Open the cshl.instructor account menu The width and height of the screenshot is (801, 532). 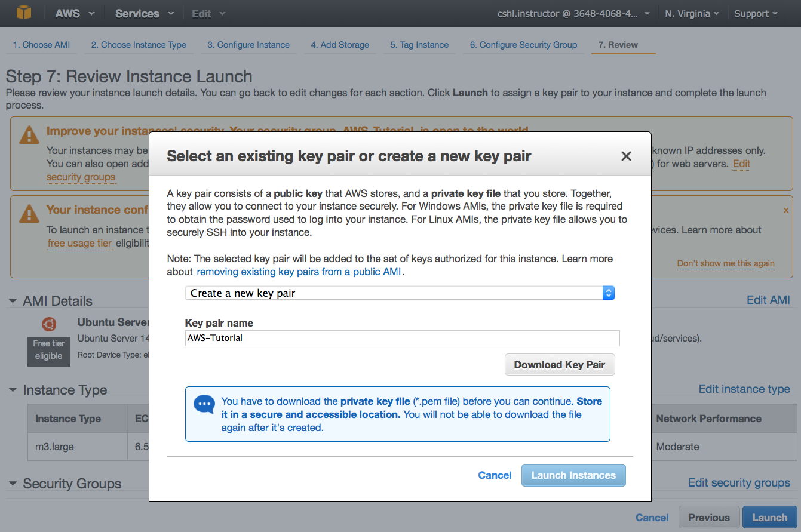(x=573, y=13)
